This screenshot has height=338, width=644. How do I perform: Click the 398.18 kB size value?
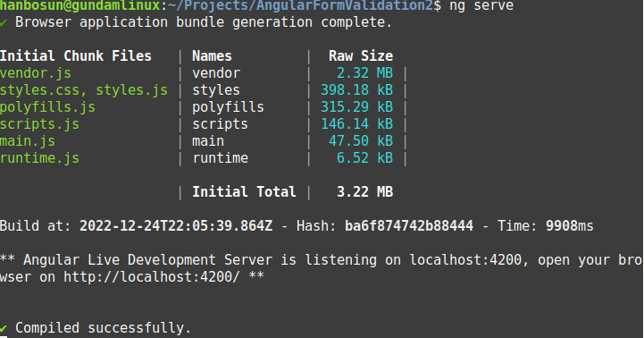(357, 90)
